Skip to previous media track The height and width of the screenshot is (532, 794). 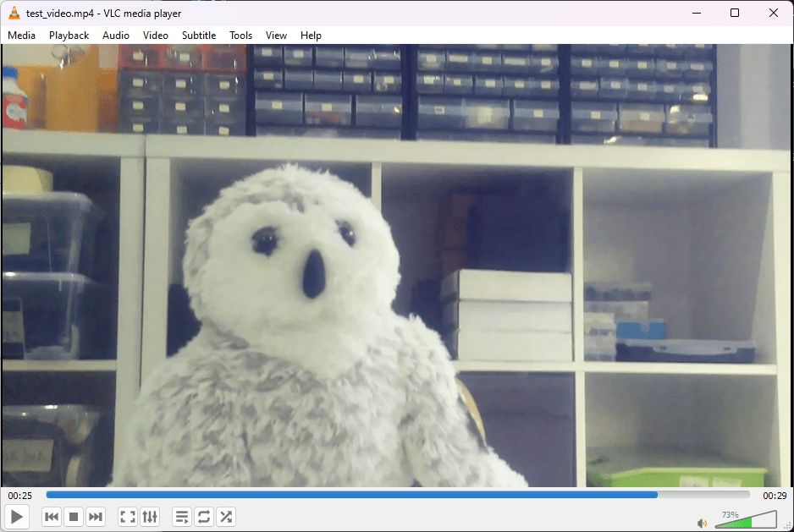click(52, 517)
